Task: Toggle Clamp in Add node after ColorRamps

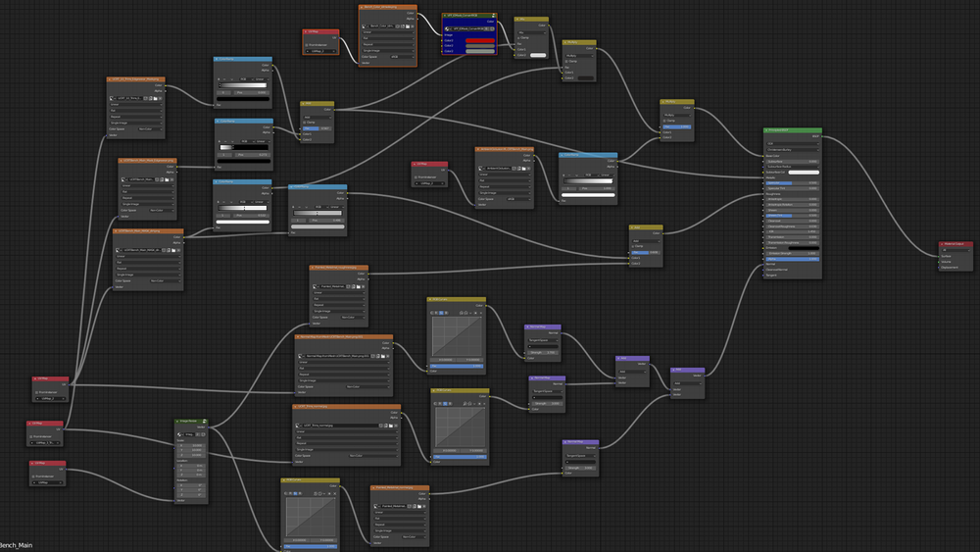Action: click(x=305, y=123)
